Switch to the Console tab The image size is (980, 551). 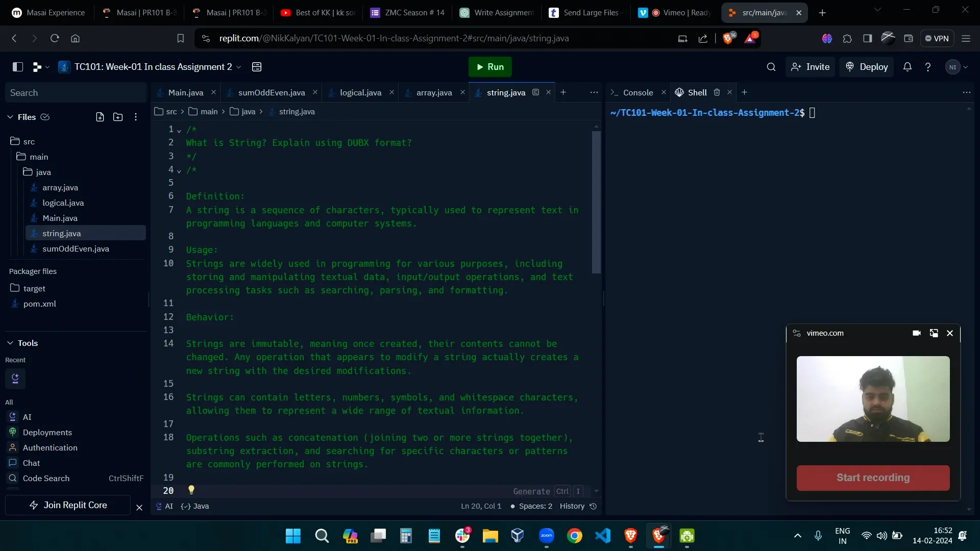point(638,92)
